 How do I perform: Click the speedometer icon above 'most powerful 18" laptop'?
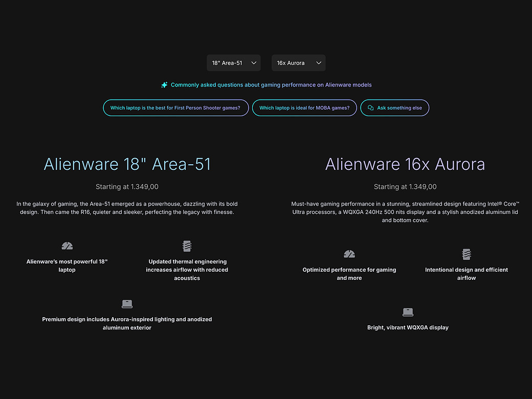click(67, 246)
